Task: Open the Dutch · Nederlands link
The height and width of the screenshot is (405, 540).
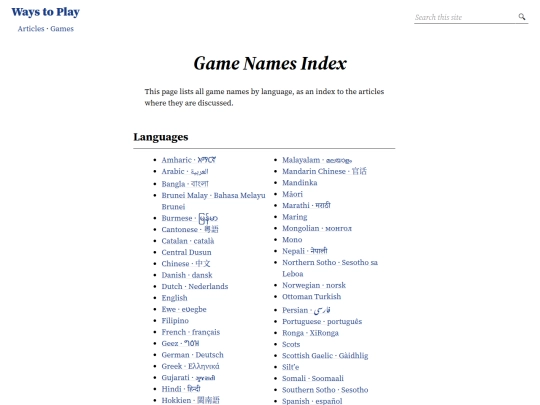Action: pos(195,286)
